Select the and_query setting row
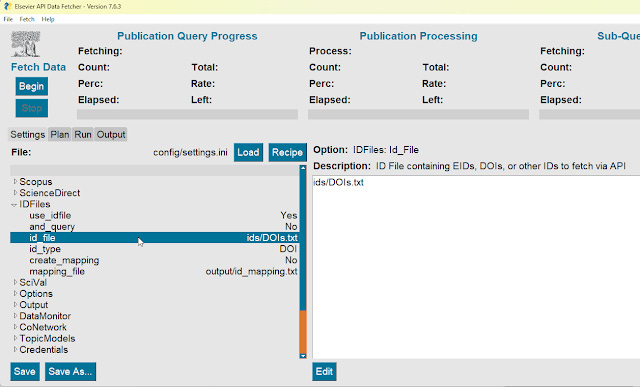Screen dimensions: 640x387 pyautogui.click(x=155, y=227)
